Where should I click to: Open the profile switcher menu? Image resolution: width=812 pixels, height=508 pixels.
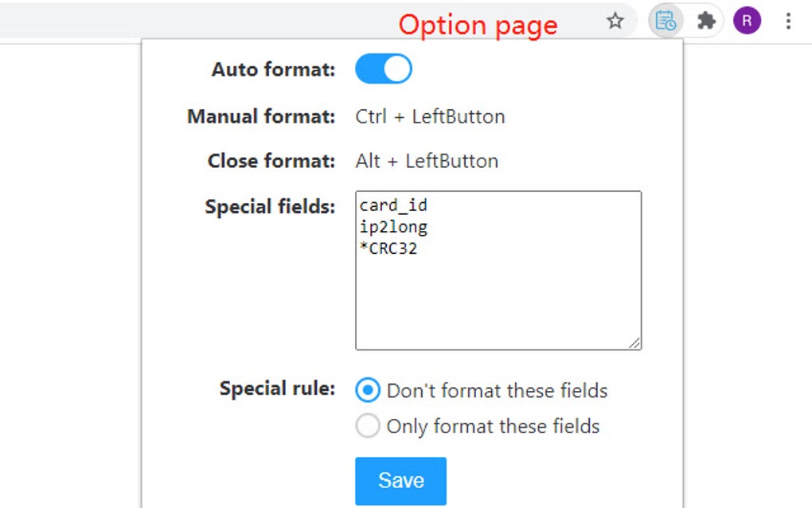[747, 21]
